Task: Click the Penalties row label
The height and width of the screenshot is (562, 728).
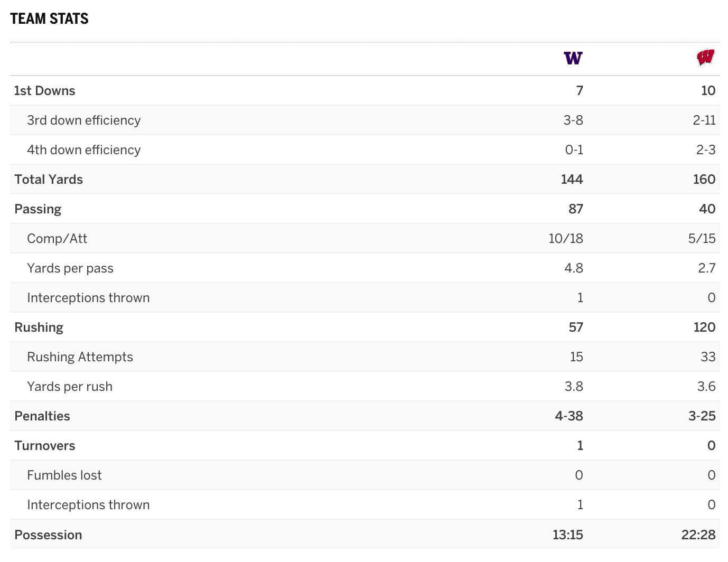Action: [x=42, y=416]
